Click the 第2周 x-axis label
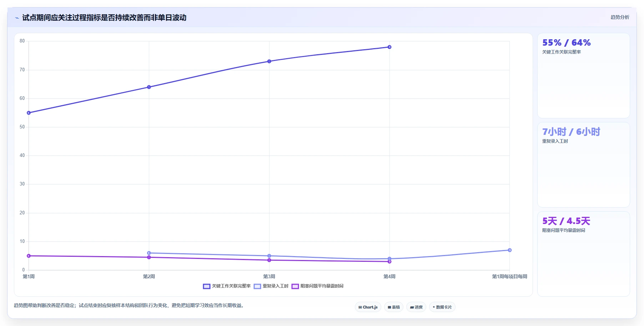 149,277
